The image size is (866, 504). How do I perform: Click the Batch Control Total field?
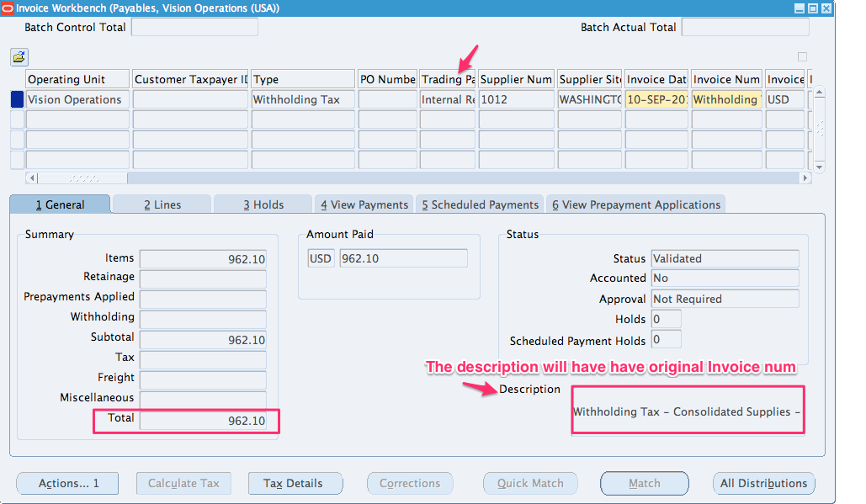[194, 27]
